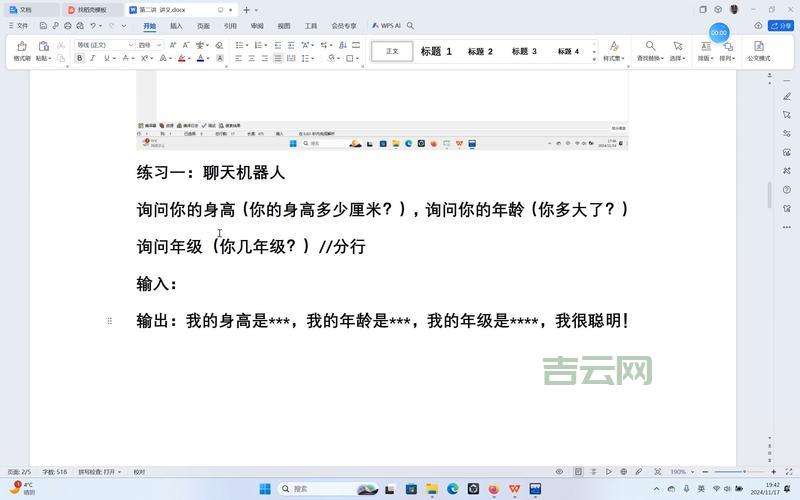Toggle Italic formatting
The width and height of the screenshot is (800, 500).
click(93, 59)
